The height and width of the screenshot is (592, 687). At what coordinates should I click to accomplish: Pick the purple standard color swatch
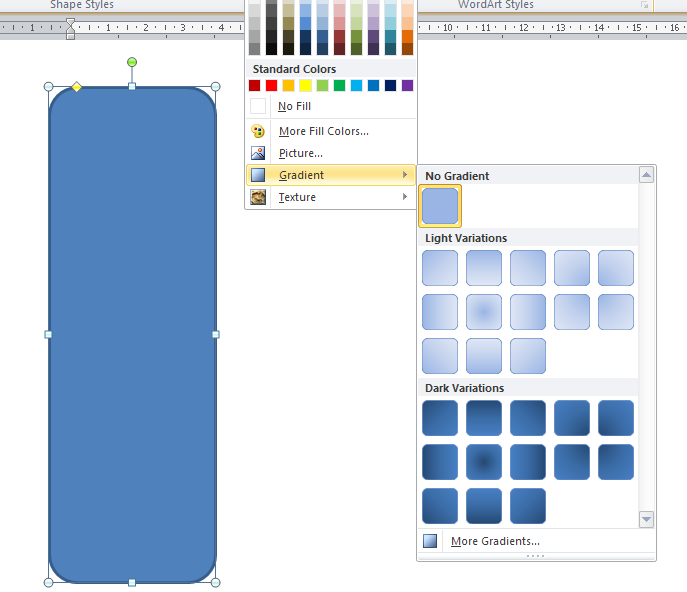point(407,86)
